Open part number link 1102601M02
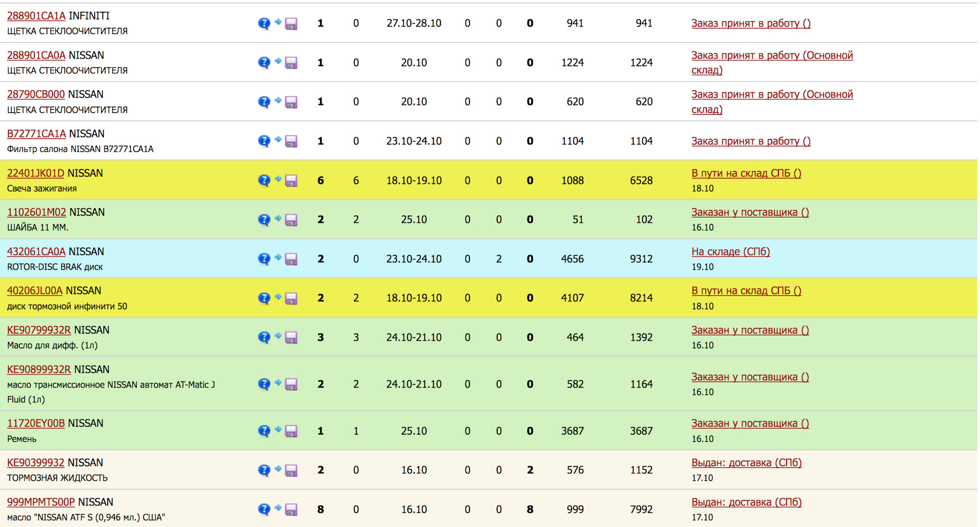The image size is (980, 527). (36, 212)
